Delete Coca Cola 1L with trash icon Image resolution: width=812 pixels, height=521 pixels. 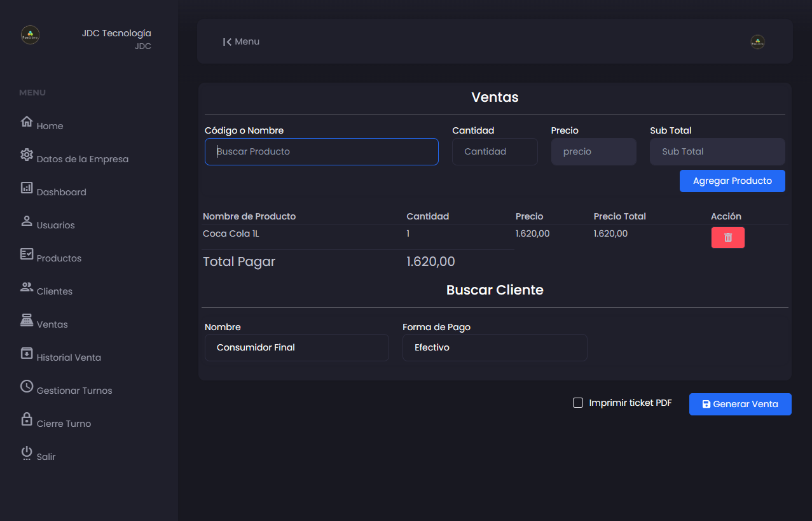pyautogui.click(x=727, y=237)
